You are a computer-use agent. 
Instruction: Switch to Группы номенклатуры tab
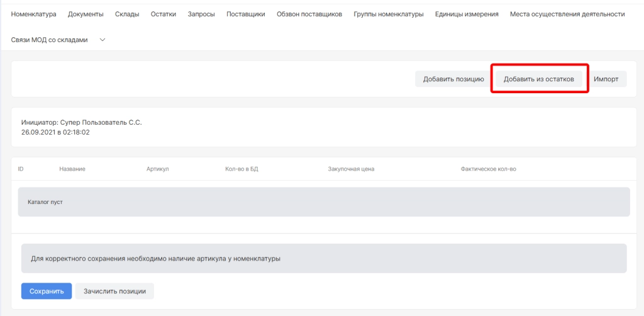coord(388,14)
